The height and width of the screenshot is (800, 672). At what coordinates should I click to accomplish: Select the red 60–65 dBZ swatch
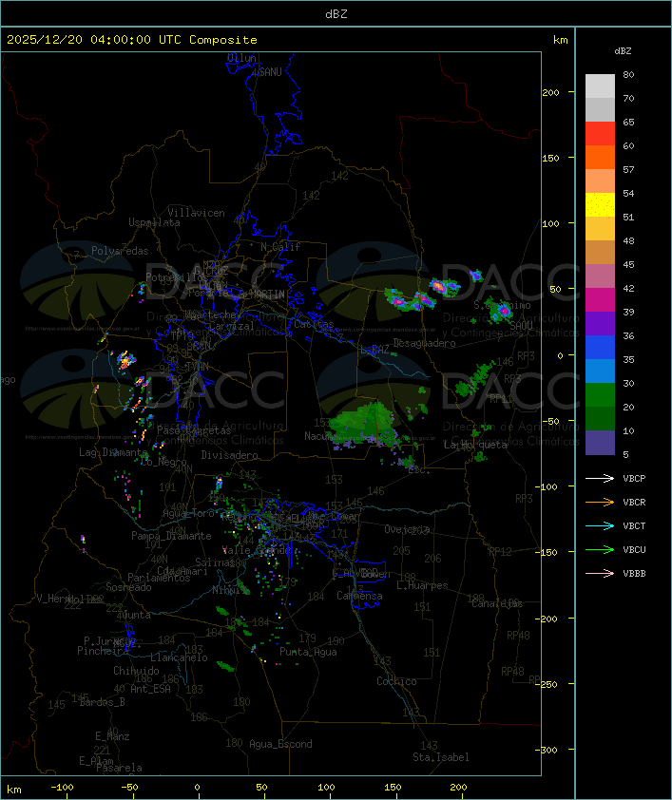pos(600,134)
